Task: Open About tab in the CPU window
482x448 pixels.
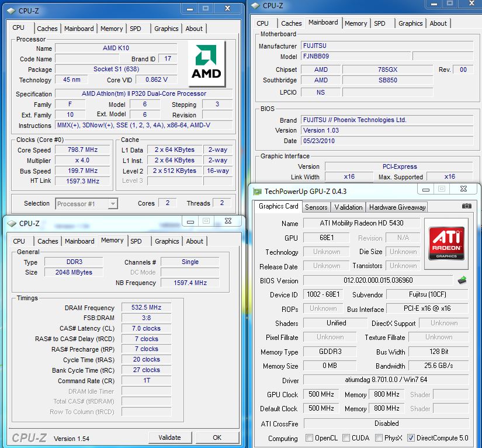Action: 194,29
